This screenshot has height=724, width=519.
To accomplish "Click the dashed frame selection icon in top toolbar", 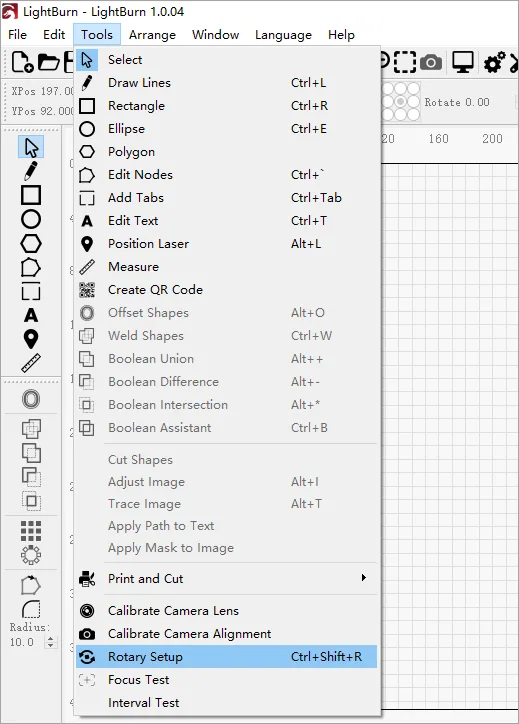I will click(x=404, y=62).
